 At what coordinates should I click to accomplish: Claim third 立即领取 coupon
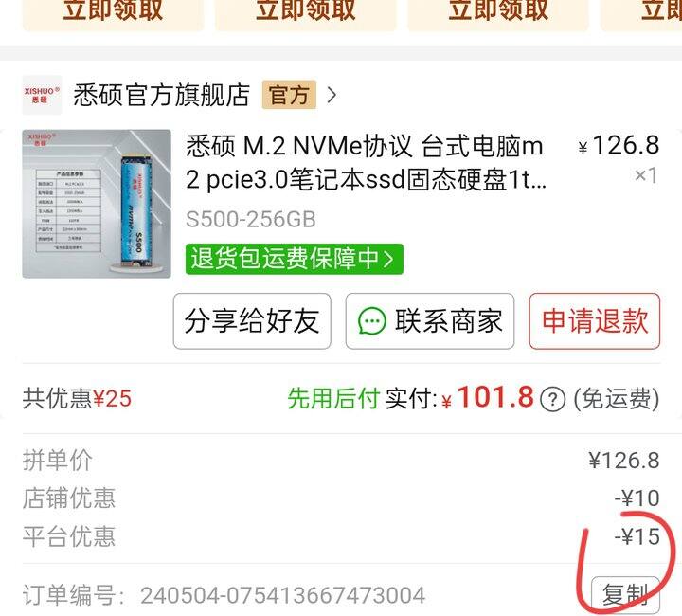pyautogui.click(x=498, y=13)
